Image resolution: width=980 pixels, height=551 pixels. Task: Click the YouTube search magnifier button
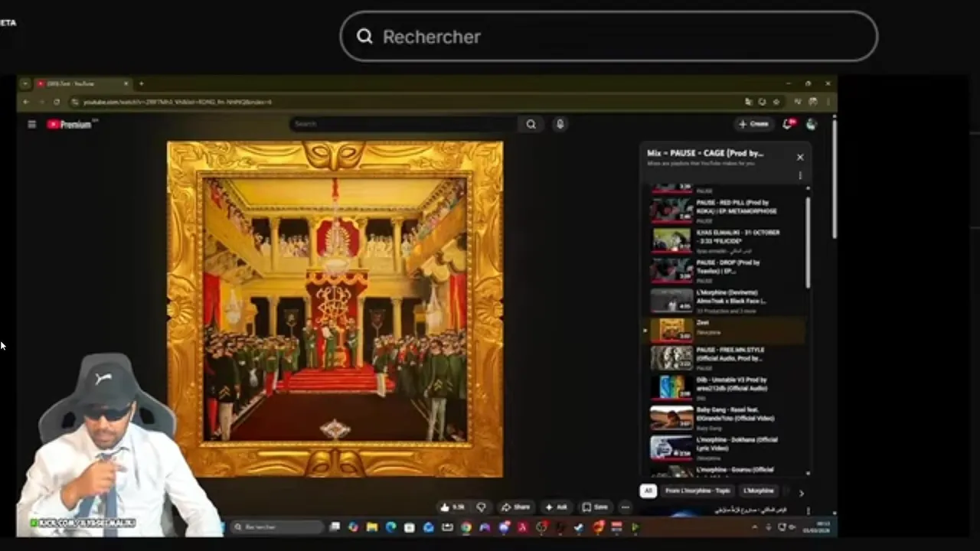tap(531, 124)
